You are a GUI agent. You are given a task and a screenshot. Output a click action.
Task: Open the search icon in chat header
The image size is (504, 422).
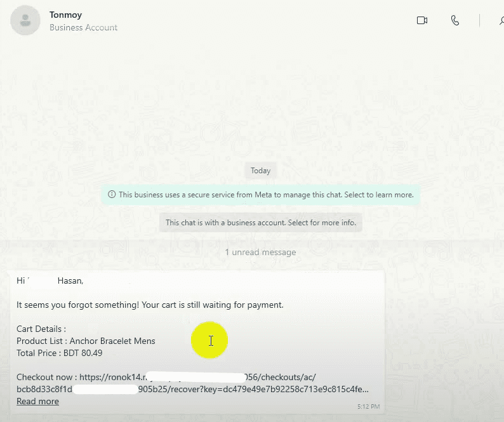click(500, 20)
